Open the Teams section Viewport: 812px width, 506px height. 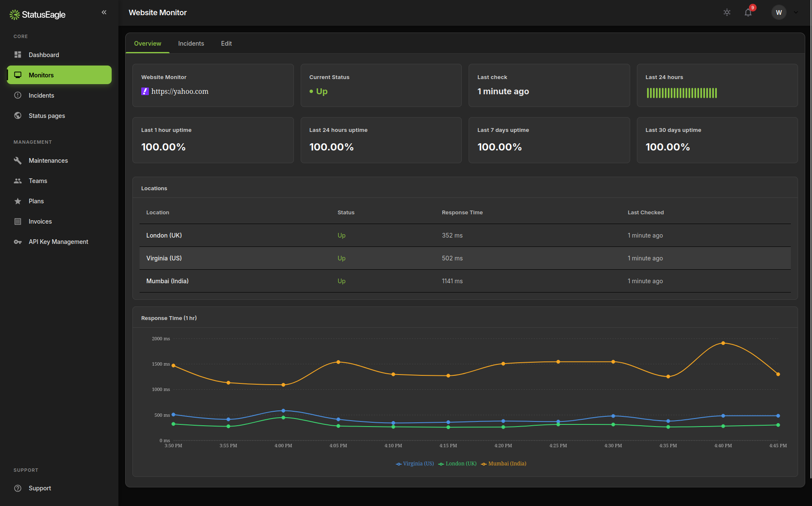38,181
